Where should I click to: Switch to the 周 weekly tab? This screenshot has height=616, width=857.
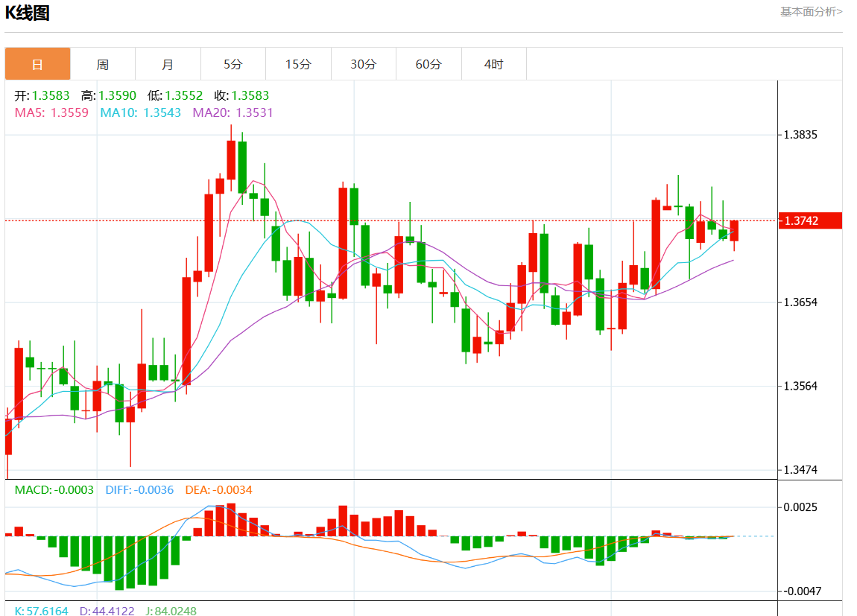103,64
